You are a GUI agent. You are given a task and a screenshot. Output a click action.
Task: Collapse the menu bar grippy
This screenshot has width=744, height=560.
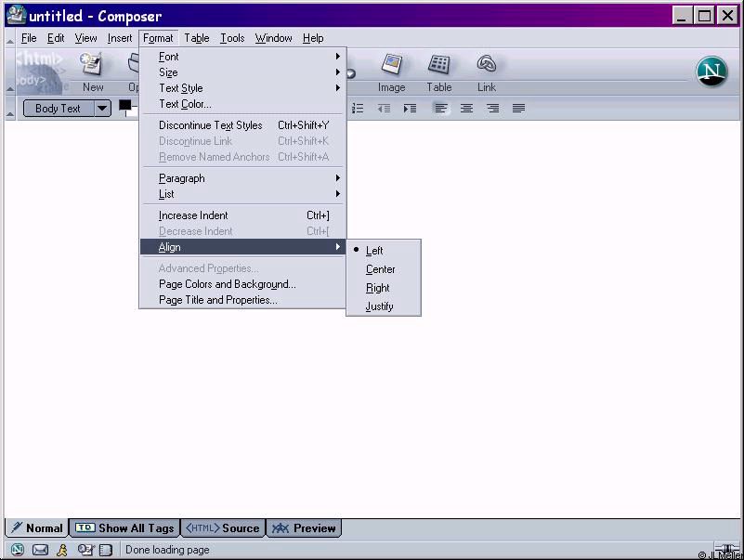[x=10, y=38]
